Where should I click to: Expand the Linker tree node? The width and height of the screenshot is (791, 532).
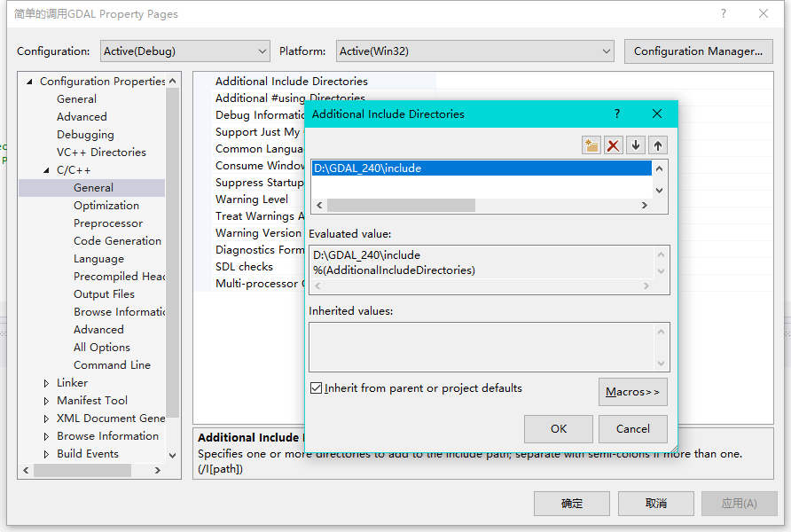(x=46, y=383)
